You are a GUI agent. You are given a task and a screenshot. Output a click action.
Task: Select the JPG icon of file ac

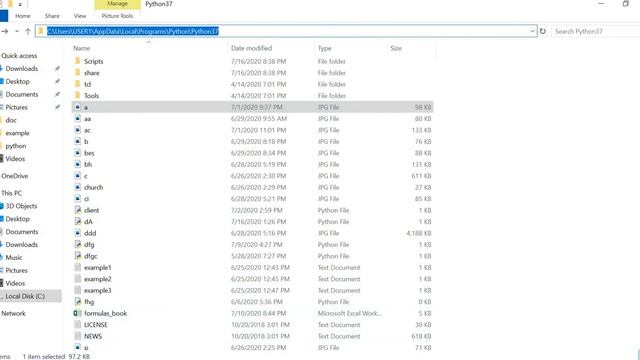(x=78, y=130)
